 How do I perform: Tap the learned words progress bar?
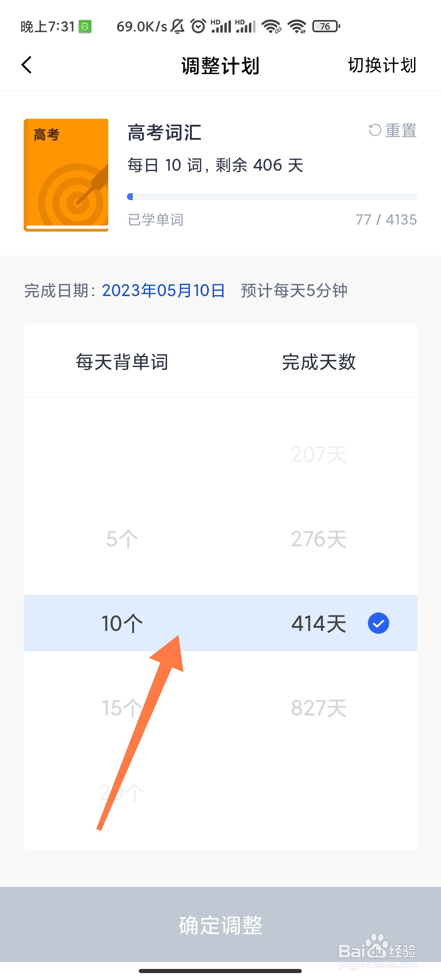tap(272, 197)
